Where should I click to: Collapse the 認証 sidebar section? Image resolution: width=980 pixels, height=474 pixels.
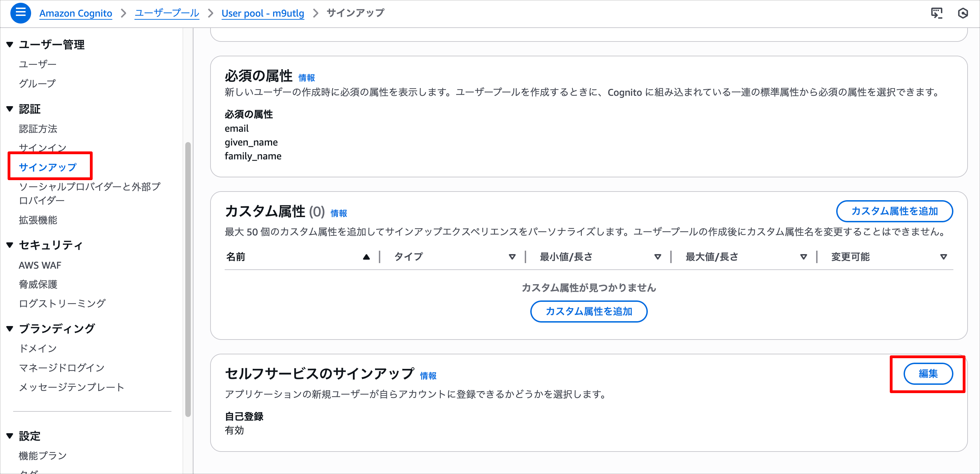point(10,109)
